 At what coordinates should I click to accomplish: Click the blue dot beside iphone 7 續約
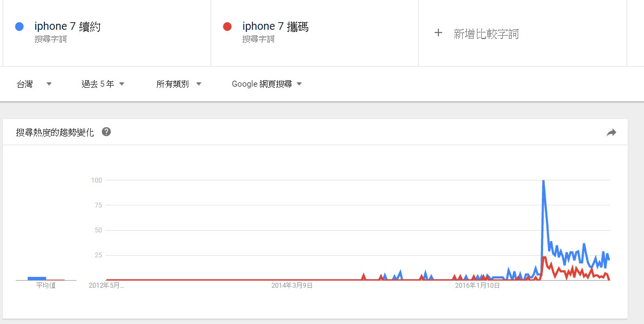(20, 26)
